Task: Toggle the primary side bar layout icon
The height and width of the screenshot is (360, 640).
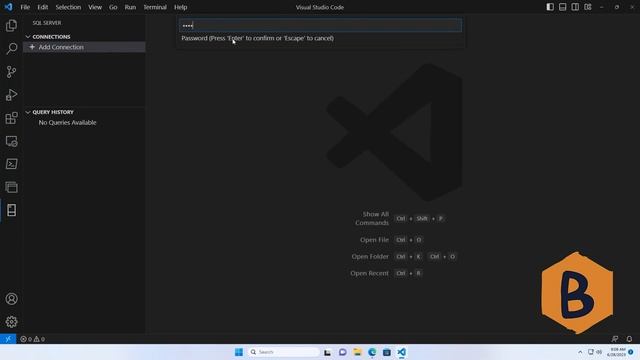Action: click(550, 7)
